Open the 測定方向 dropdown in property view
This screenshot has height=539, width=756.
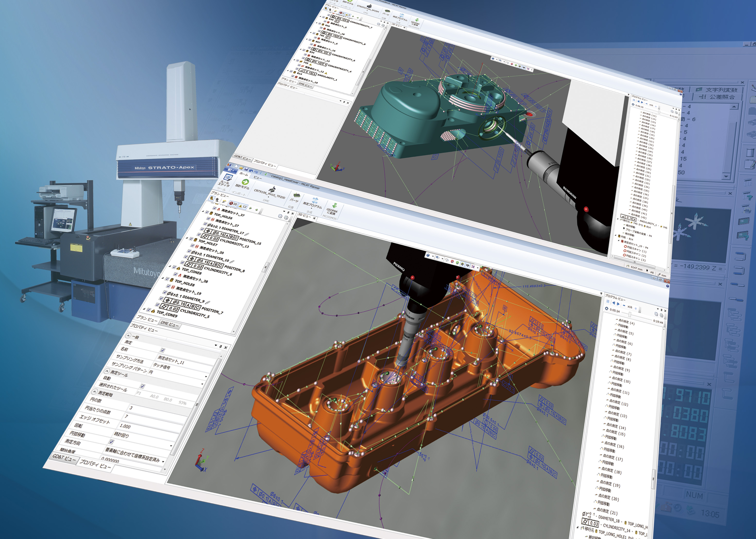(163, 461)
